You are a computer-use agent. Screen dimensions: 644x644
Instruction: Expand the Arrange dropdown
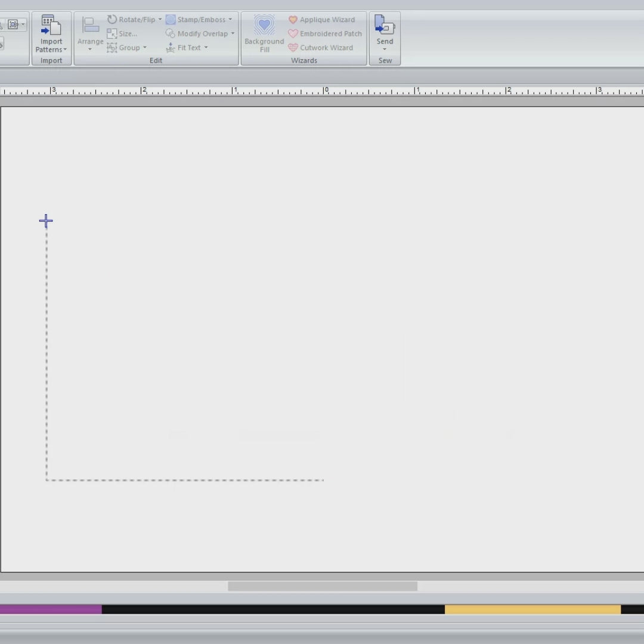click(90, 48)
